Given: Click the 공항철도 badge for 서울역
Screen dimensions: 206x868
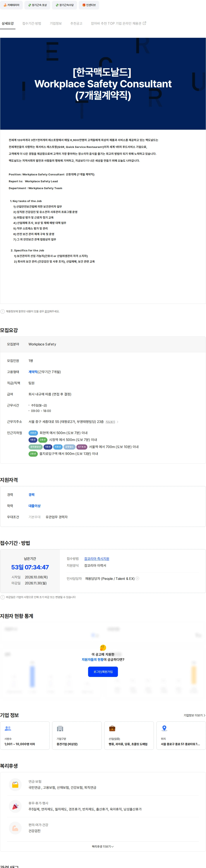Looking at the screenshot, I should click(69, 447).
